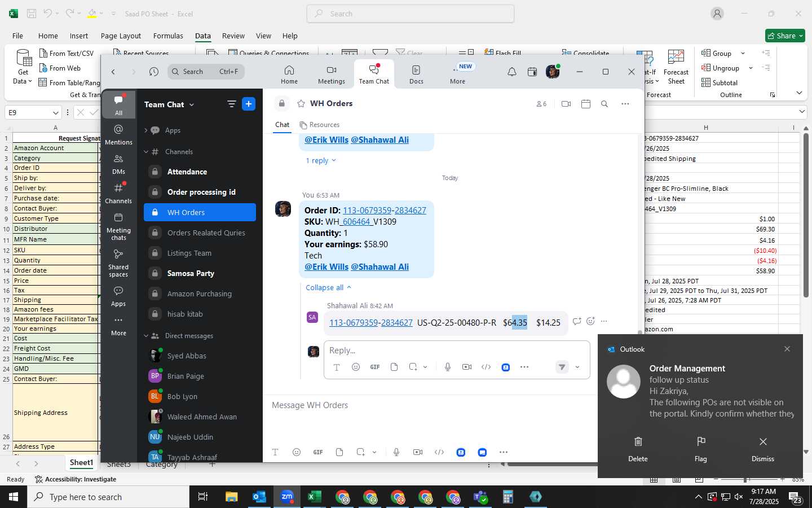
Task: Open Excel Insert ribbon tab
Action: 79,36
